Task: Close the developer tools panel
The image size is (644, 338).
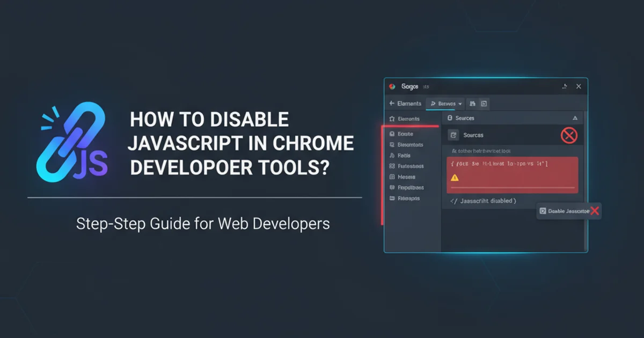Action: [578, 86]
